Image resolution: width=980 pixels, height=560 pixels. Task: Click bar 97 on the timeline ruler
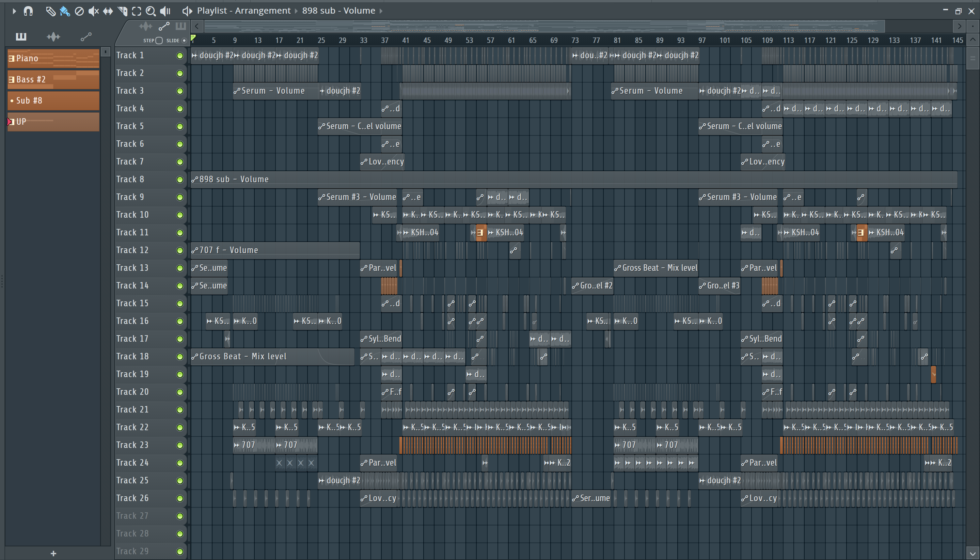coord(702,40)
